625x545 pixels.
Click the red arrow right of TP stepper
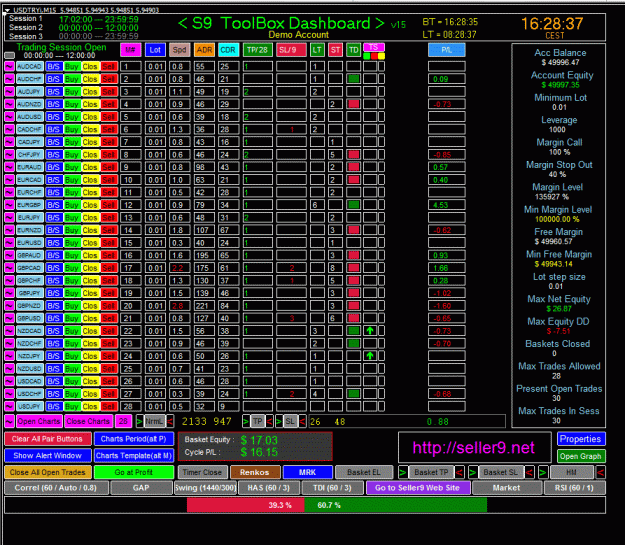pyautogui.click(x=270, y=421)
